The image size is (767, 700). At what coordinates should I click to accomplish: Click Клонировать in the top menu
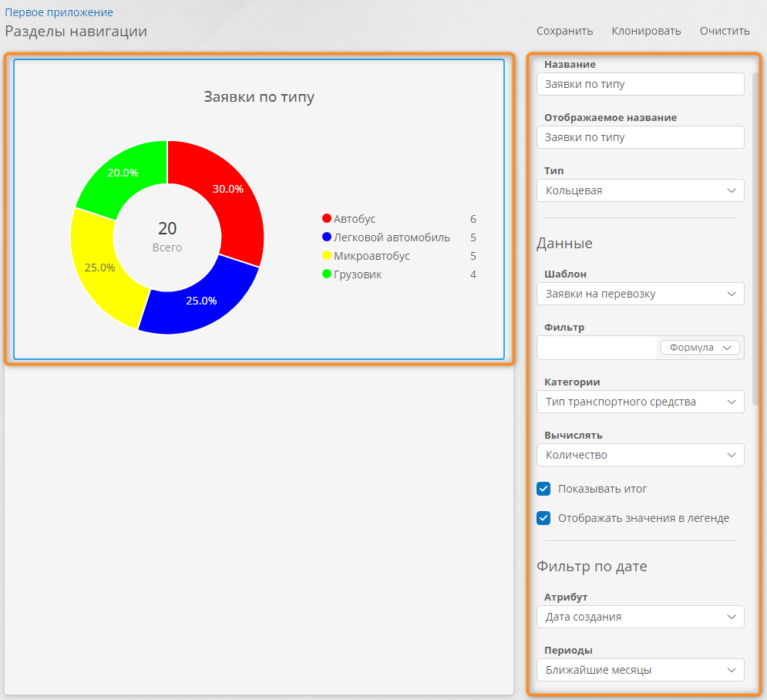(x=646, y=32)
